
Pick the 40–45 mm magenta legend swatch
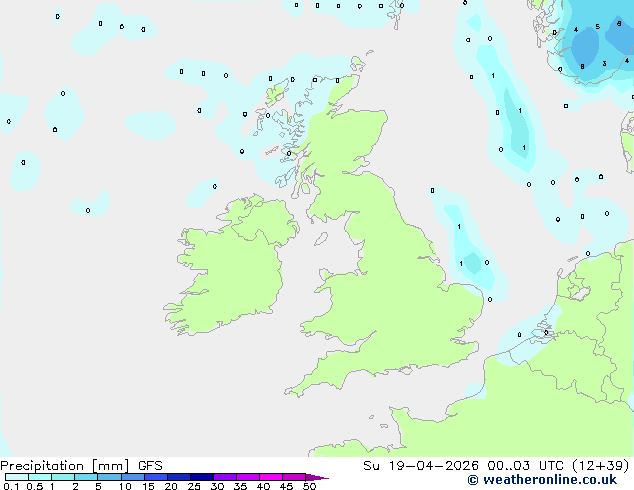pyautogui.click(x=271, y=477)
